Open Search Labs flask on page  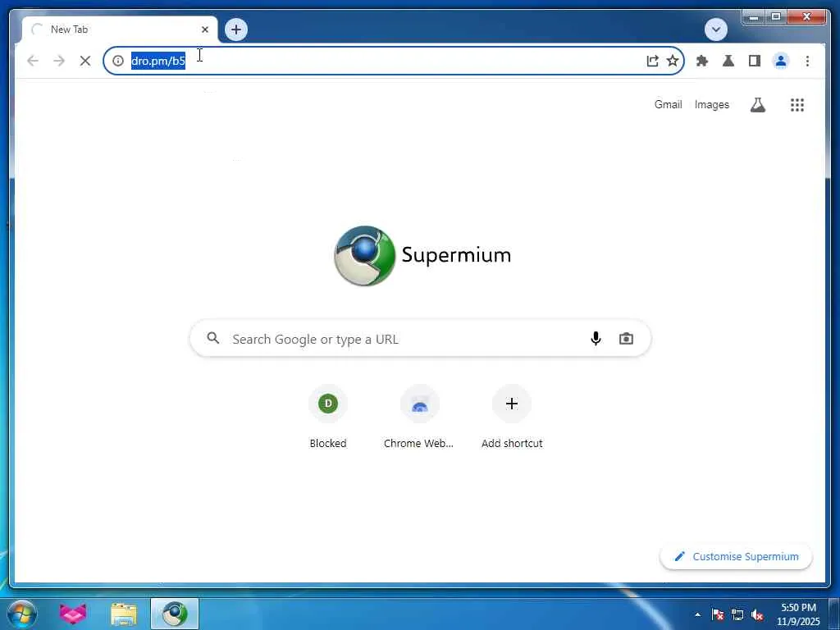pyautogui.click(x=757, y=105)
